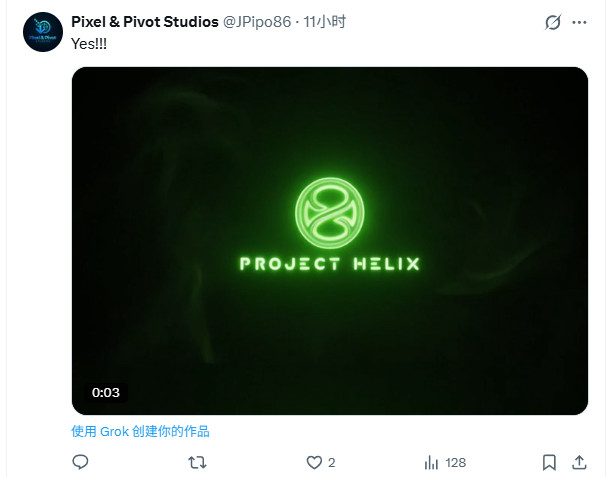Open view analytics bar-chart icon
The image size is (609, 477).
click(x=432, y=462)
